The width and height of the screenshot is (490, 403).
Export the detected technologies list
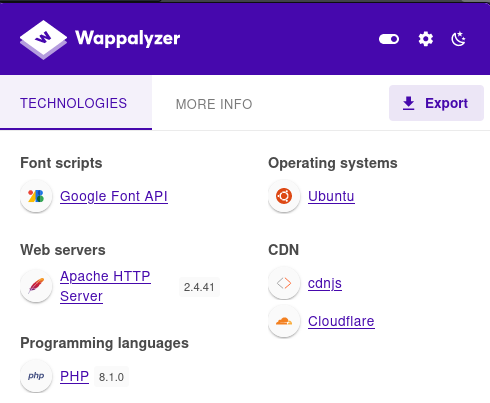point(436,103)
